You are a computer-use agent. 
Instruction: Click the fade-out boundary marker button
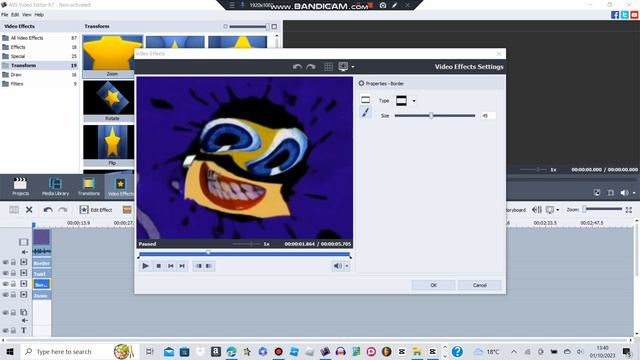(209, 266)
